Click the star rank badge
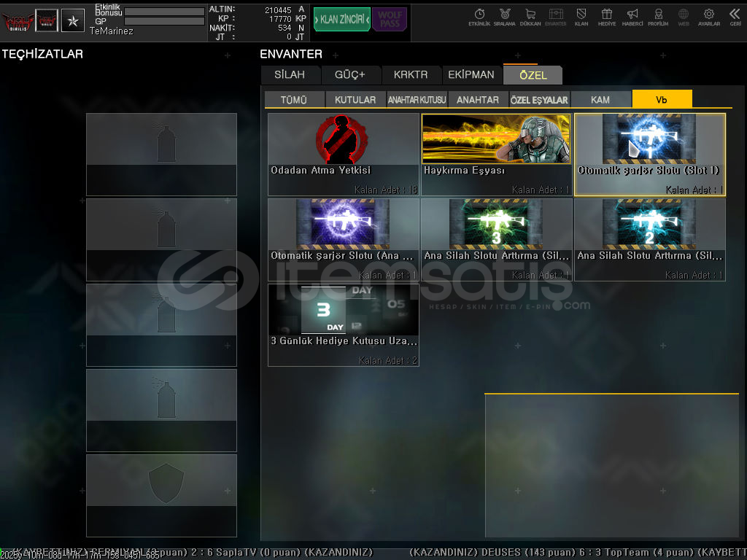This screenshot has height=560, width=747. click(x=72, y=20)
